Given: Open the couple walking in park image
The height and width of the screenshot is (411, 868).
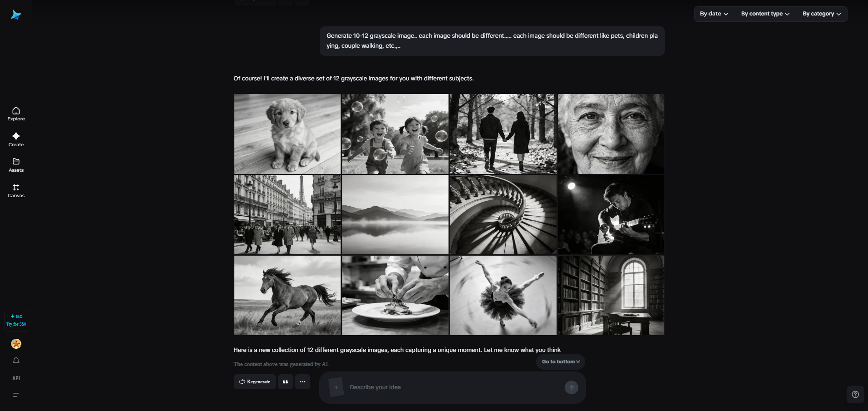Looking at the screenshot, I should pos(503,134).
